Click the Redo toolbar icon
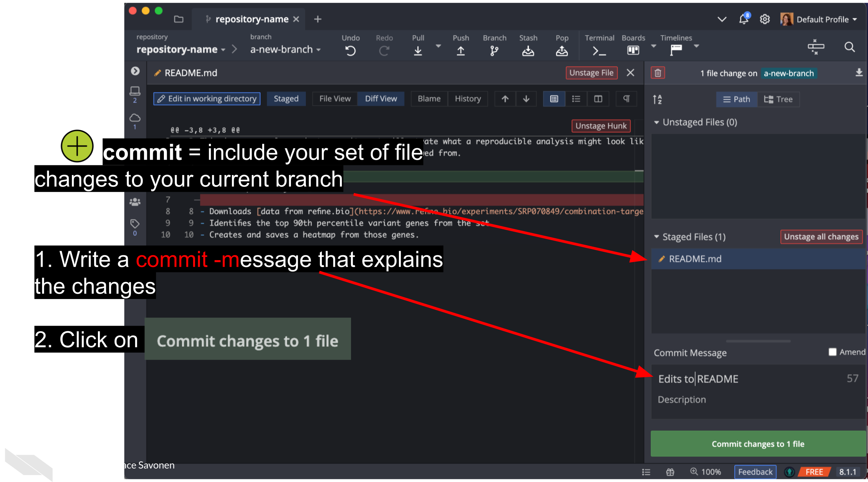This screenshot has width=868, height=482. [384, 51]
